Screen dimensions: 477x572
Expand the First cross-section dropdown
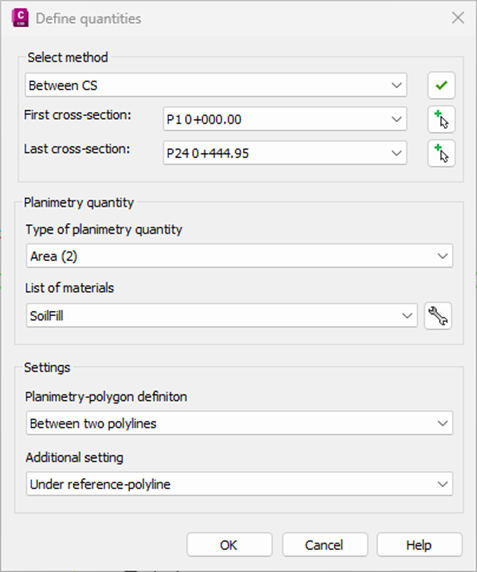[285, 119]
